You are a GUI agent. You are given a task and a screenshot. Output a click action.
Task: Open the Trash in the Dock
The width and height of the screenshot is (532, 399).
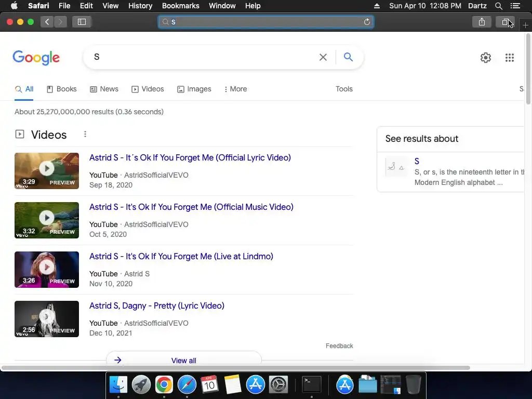pyautogui.click(x=413, y=384)
